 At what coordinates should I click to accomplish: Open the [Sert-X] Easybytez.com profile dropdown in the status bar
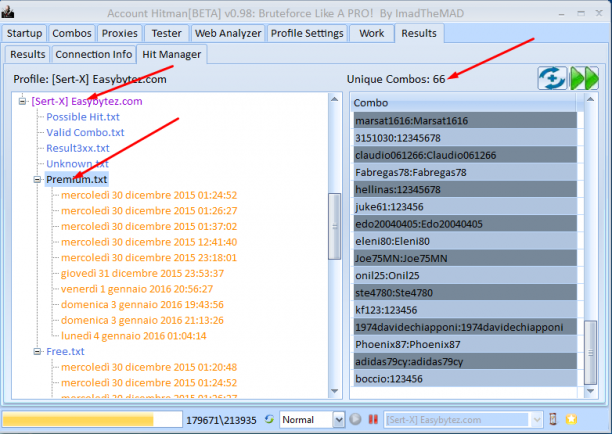tap(537, 420)
